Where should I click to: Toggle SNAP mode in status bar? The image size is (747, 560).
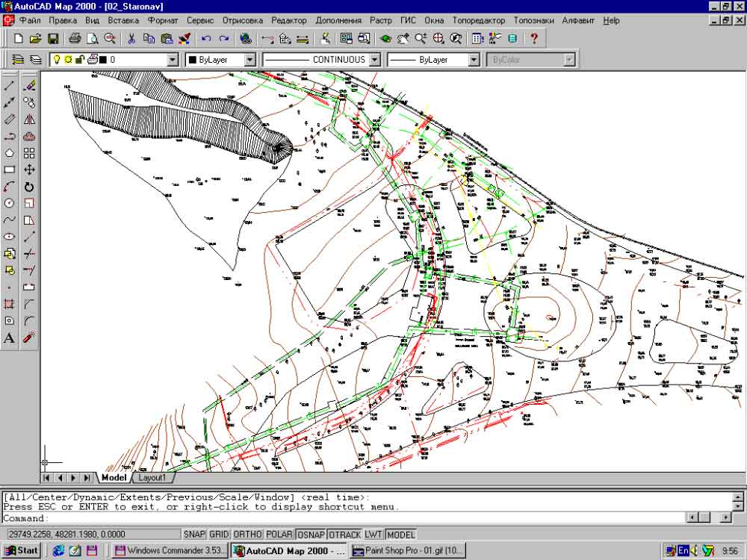194,535
